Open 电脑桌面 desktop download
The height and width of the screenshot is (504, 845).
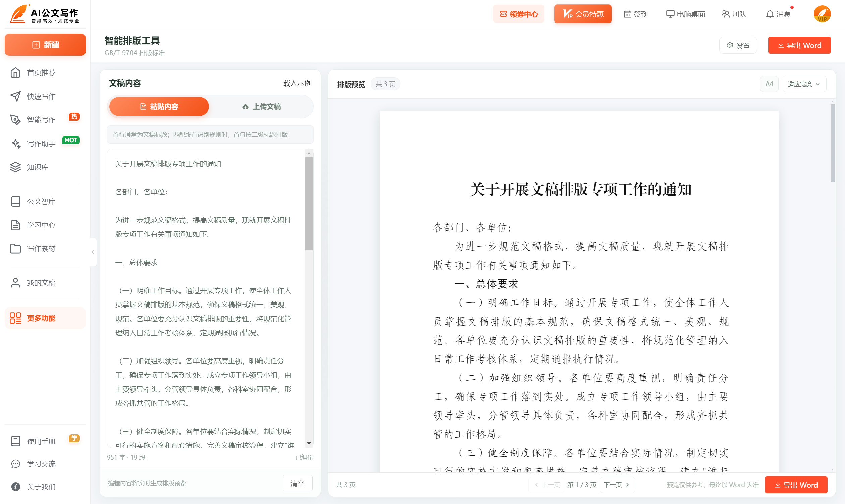click(685, 14)
